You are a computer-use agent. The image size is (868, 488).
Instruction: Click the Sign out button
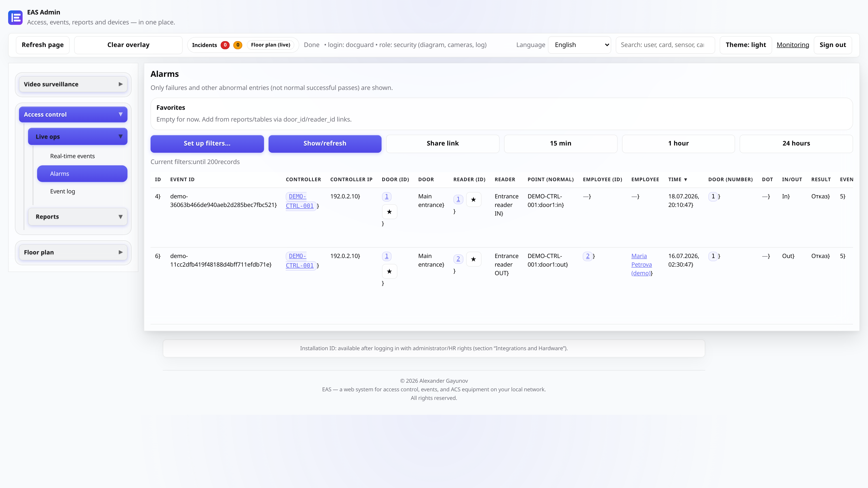click(833, 45)
